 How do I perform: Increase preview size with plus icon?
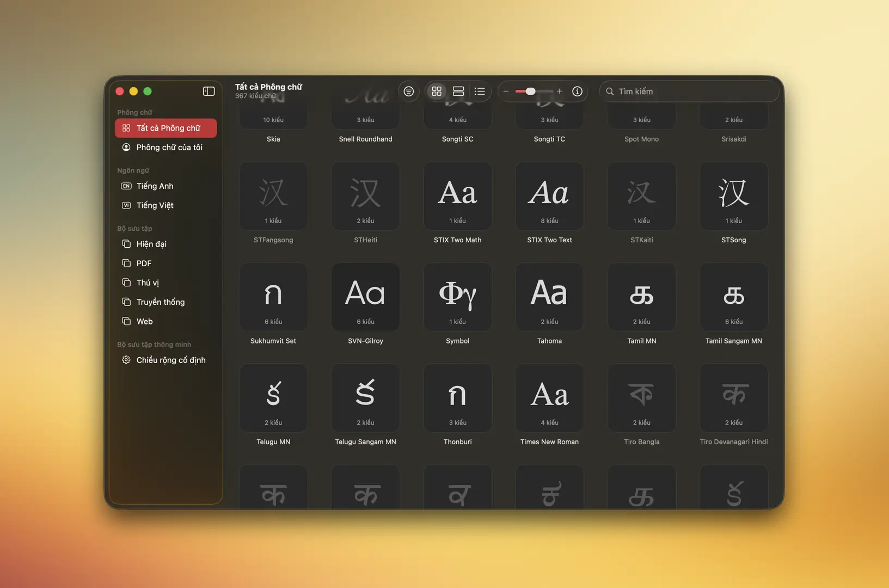point(559,91)
